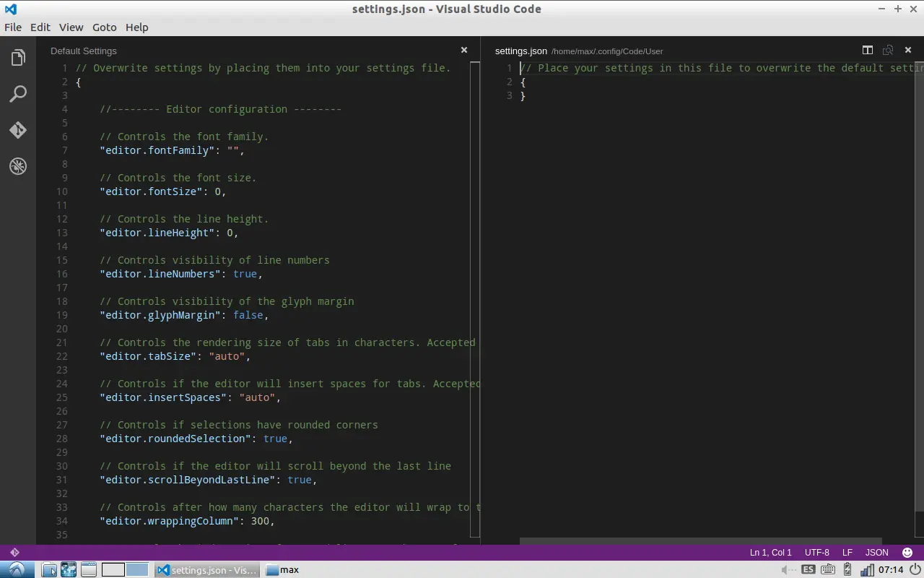Click the open changes icon beside settings.json
This screenshot has height=578, width=924.
point(888,51)
